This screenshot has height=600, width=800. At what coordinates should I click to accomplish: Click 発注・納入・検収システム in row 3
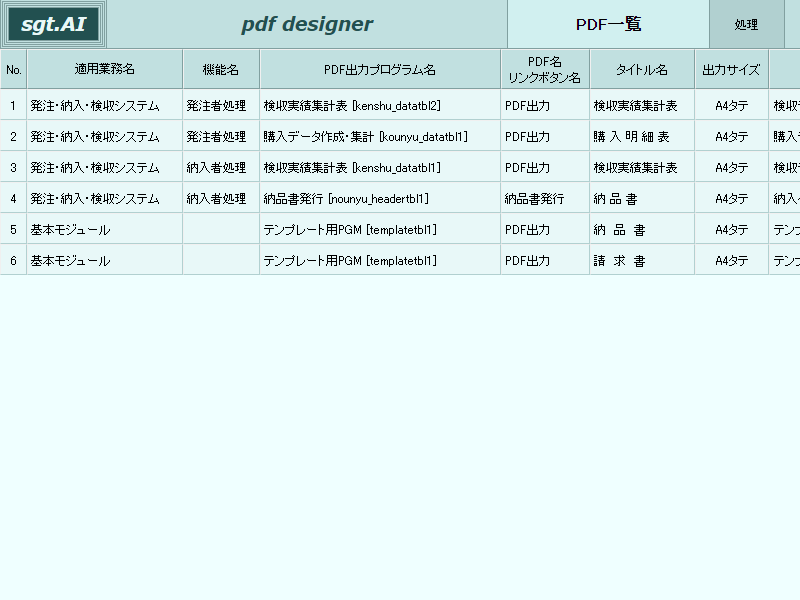coord(95,168)
